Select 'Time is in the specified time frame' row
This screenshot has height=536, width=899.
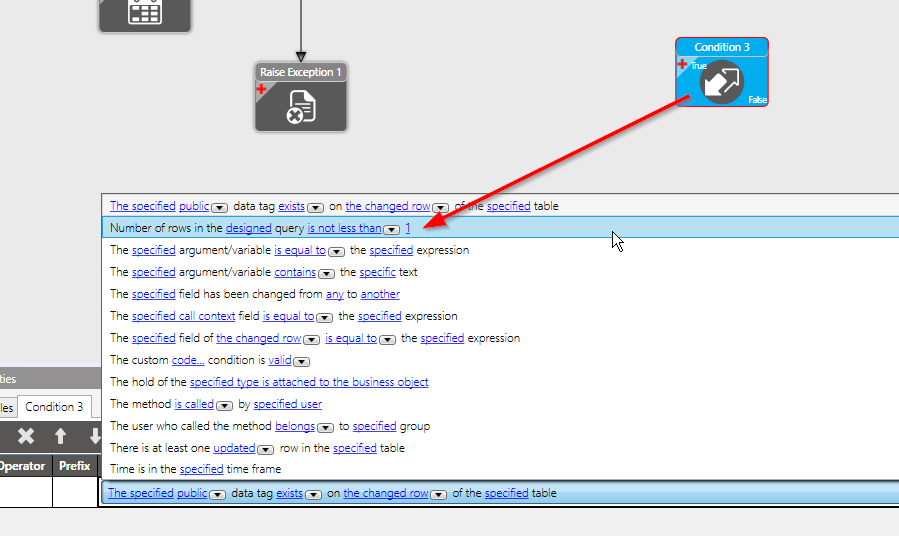(501, 469)
